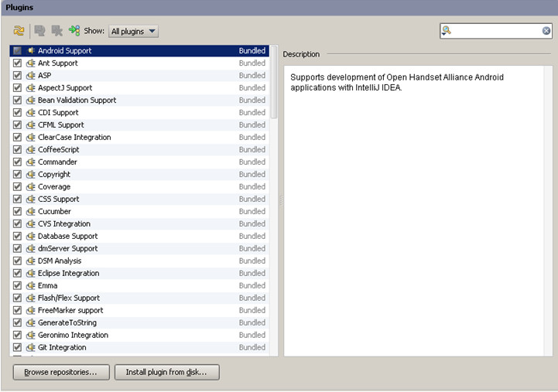558x392 pixels.
Task: Select the Git Integration plugin name
Action: pyautogui.click(x=62, y=348)
